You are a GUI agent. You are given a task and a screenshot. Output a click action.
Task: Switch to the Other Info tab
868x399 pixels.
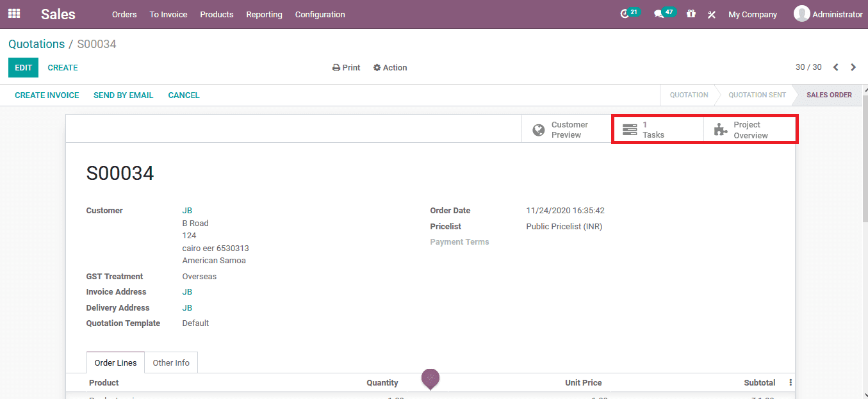coord(171,362)
